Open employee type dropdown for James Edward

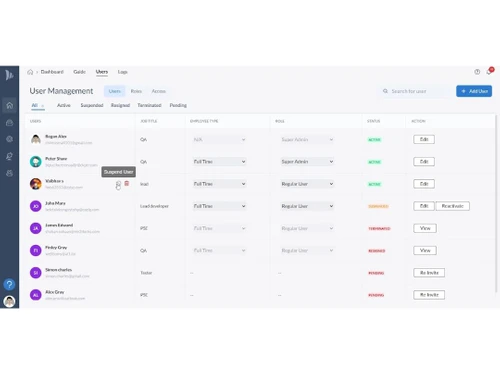pyautogui.click(x=219, y=228)
